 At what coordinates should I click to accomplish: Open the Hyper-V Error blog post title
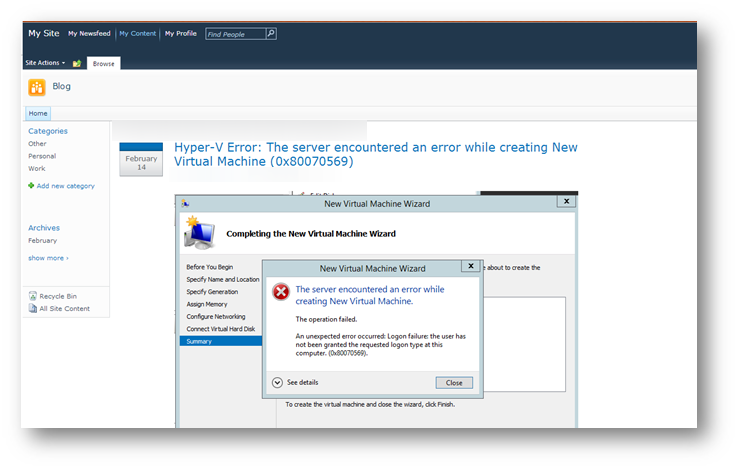click(x=375, y=154)
